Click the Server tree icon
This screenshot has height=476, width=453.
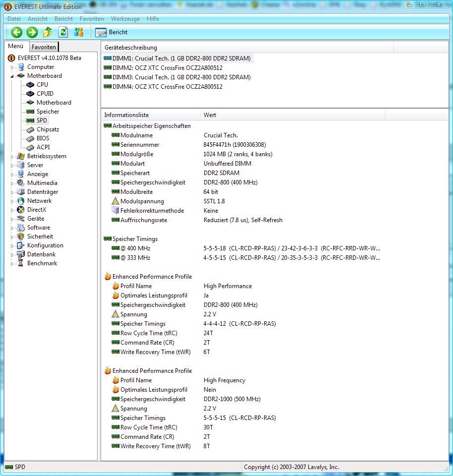click(21, 165)
